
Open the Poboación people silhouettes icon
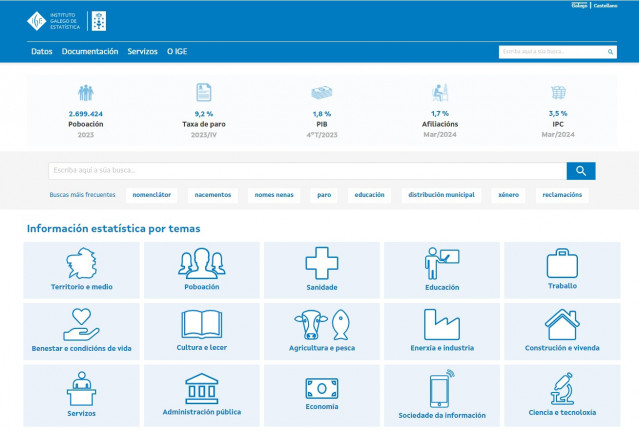[x=202, y=263]
